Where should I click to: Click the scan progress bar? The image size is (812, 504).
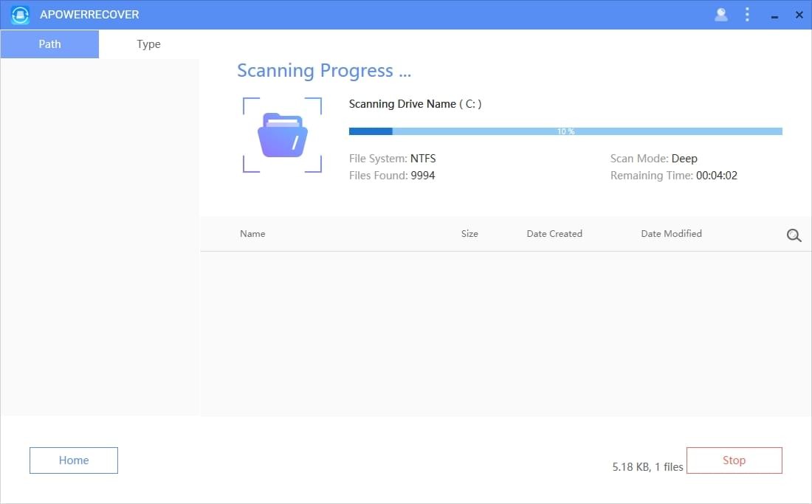(x=565, y=131)
